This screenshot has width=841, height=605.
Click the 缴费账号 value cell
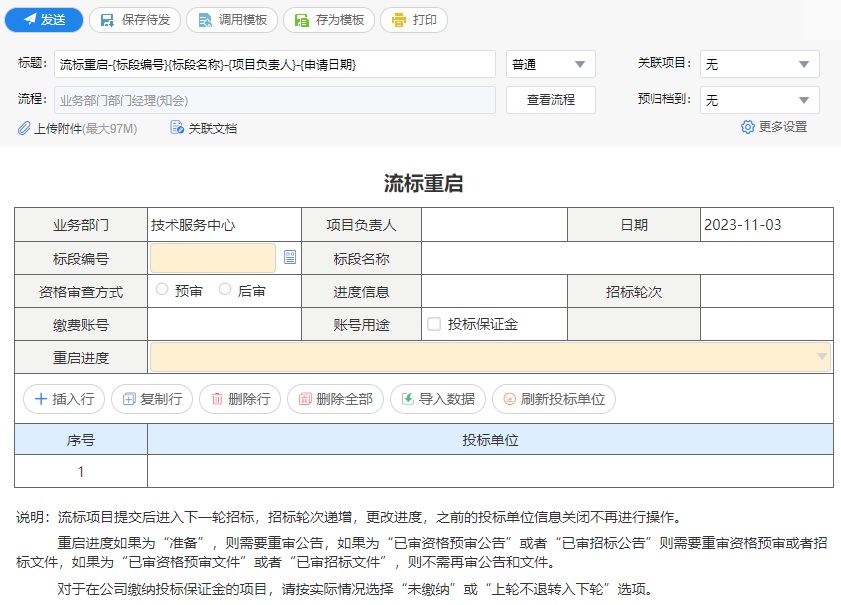pyautogui.click(x=224, y=324)
